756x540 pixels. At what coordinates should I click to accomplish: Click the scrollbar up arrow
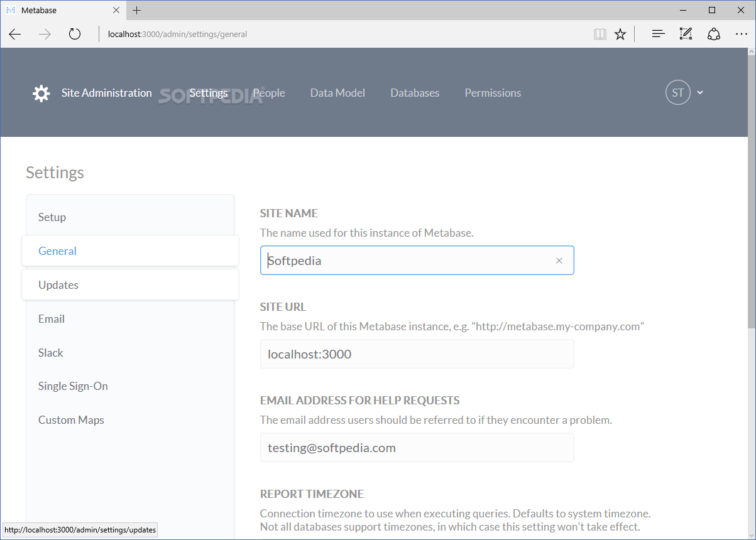[752, 53]
